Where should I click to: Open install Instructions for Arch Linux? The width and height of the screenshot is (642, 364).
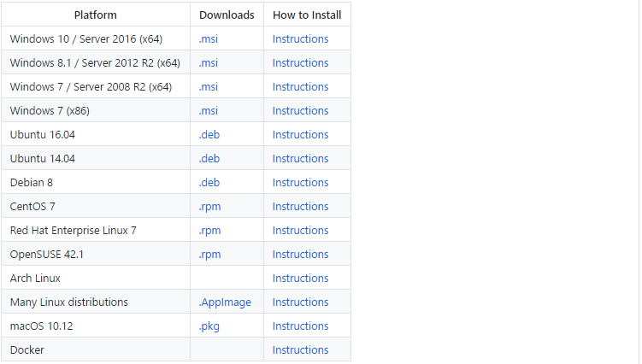301,279
